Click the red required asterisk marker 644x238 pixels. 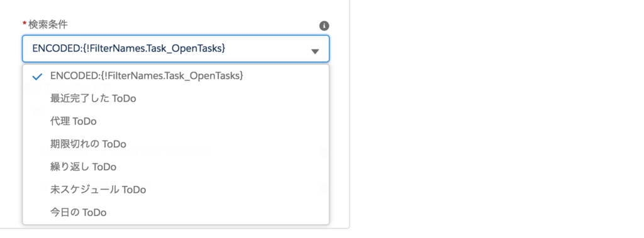tap(25, 24)
